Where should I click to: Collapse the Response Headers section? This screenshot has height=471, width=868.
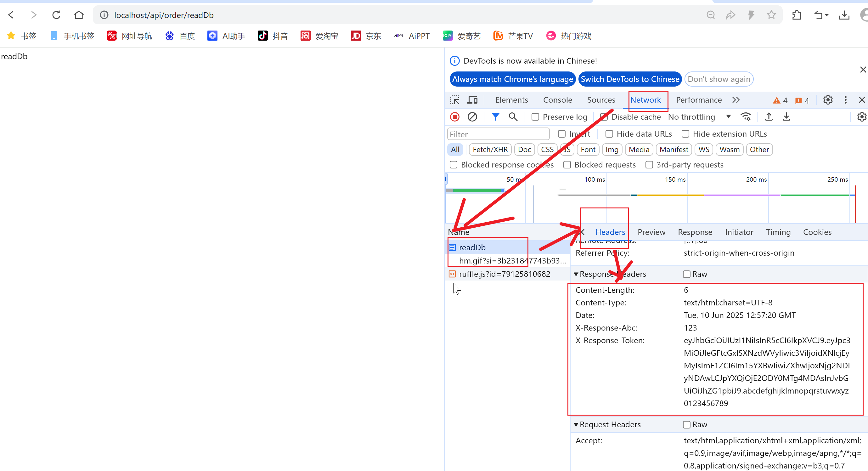click(576, 274)
